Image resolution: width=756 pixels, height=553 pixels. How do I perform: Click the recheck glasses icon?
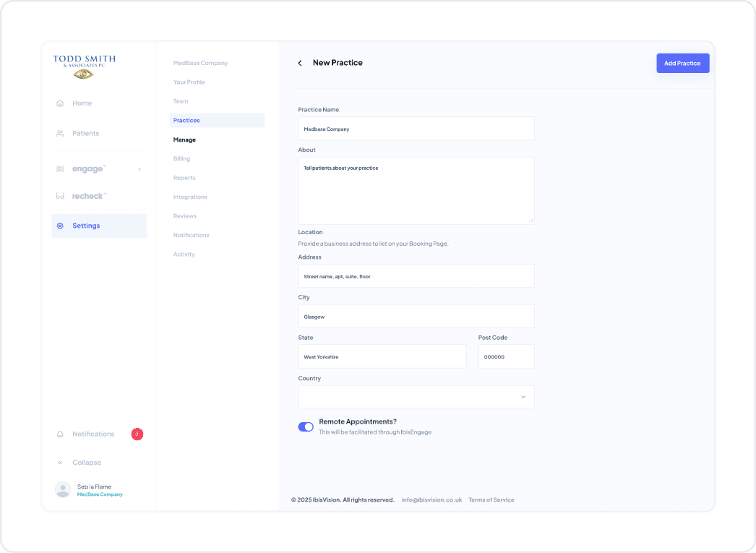pyautogui.click(x=60, y=196)
